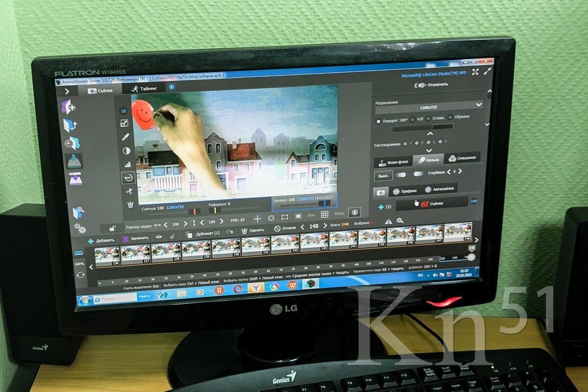This screenshot has height=392, width=588.
Task: Click the 360 rotate tool icon
Action: (x=128, y=177)
